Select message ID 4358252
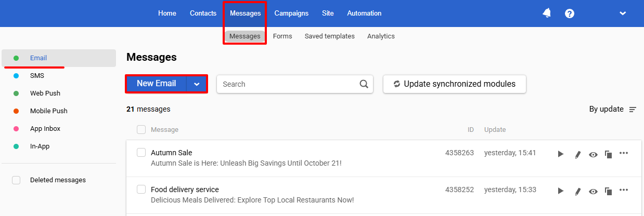This screenshot has width=644, height=216. tap(459, 190)
